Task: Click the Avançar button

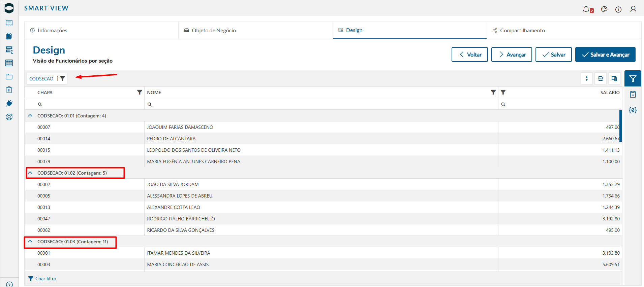Action: (x=512, y=55)
